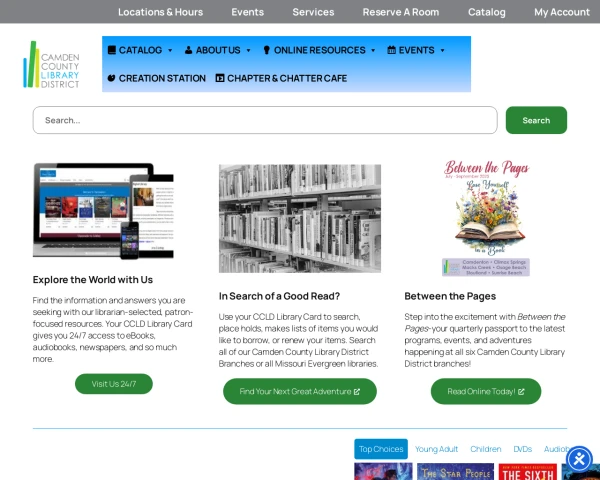Click the bookshelf photo
The width and height of the screenshot is (600, 480).
point(300,219)
